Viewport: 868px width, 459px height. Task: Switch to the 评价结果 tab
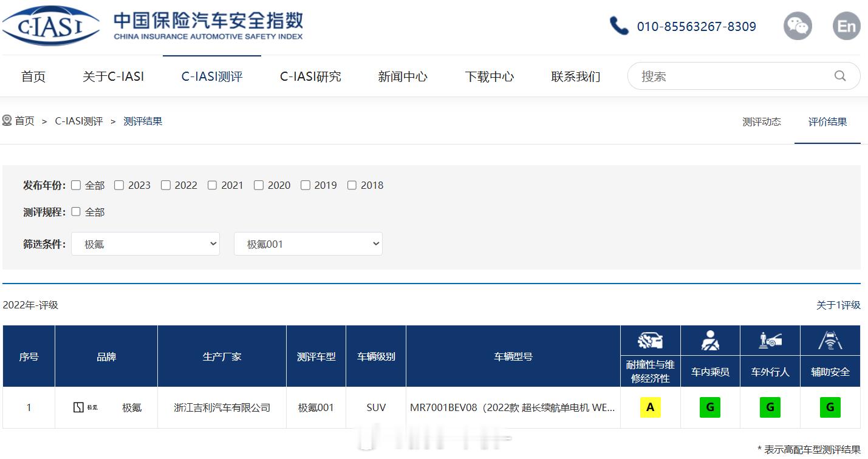[827, 121]
